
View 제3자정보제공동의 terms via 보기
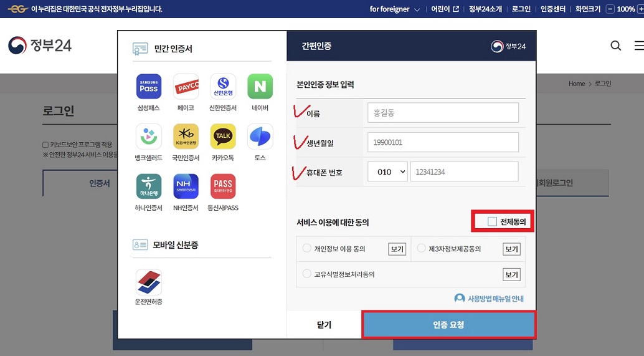(512, 249)
